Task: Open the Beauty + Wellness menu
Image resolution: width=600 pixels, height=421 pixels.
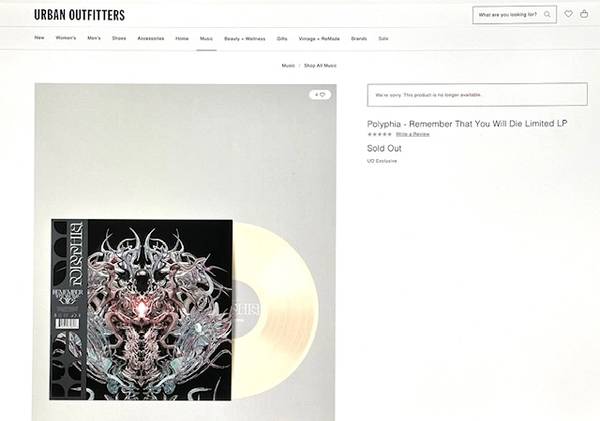Action: (x=245, y=39)
